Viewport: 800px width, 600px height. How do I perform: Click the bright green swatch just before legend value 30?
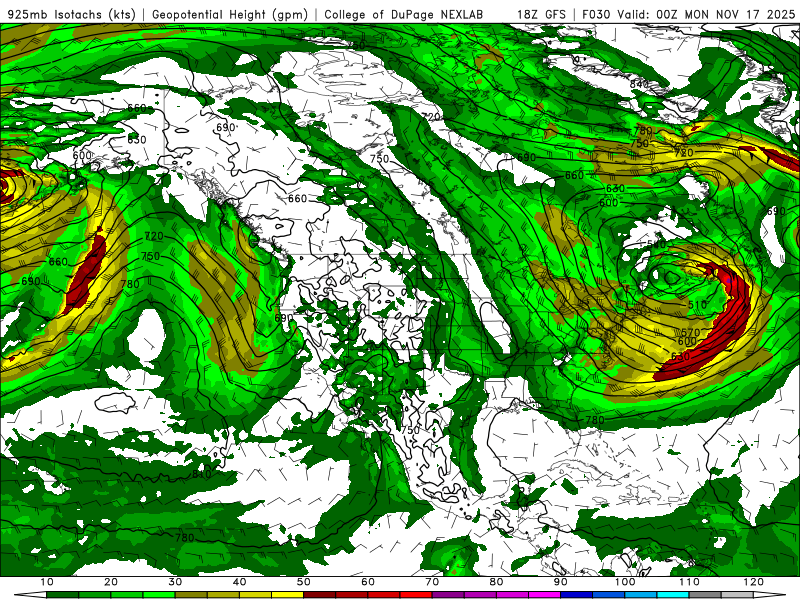pos(159,595)
